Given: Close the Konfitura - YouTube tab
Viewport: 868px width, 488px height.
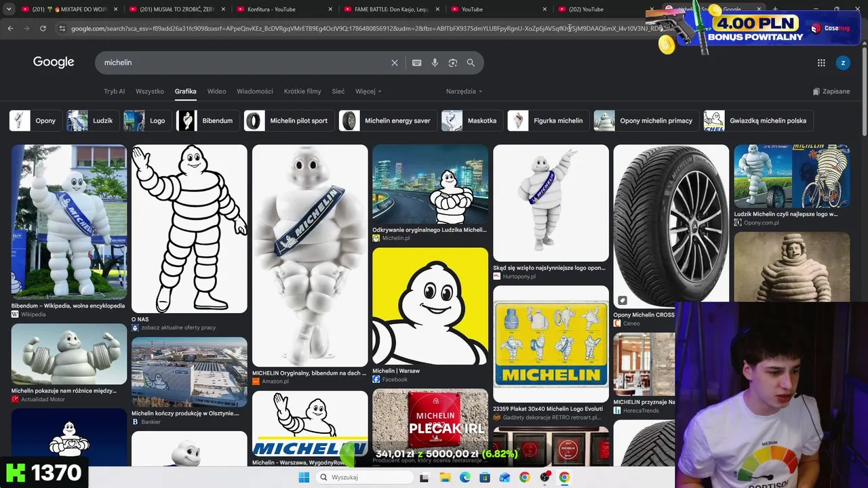Looking at the screenshot, I should [330, 9].
